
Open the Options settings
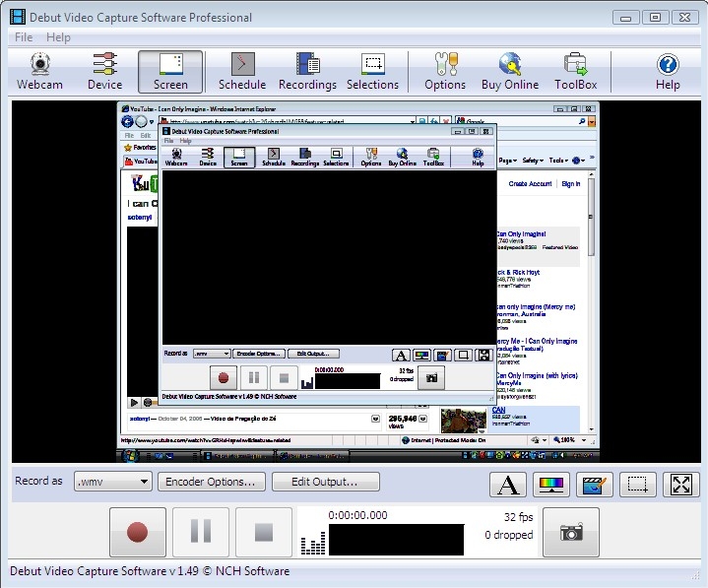coord(445,72)
